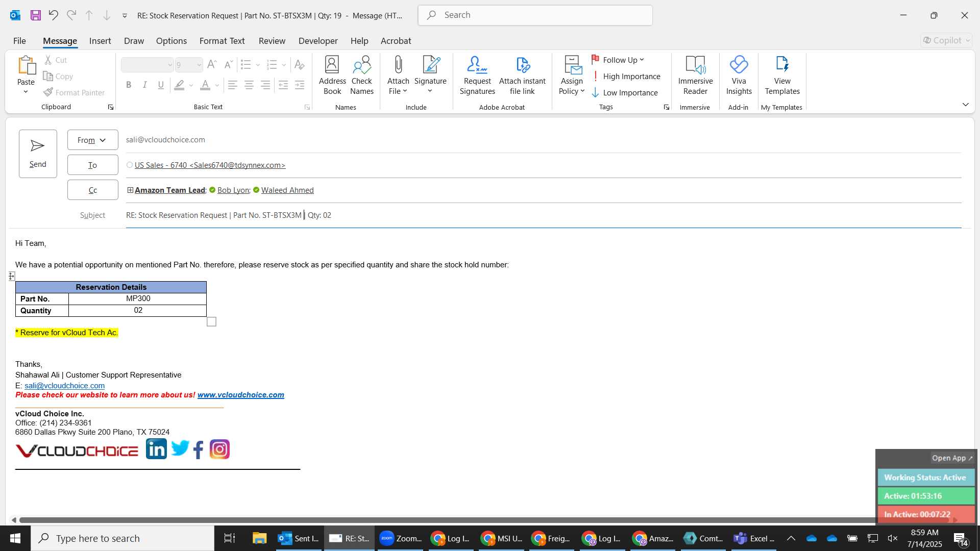980x551 pixels.
Task: Toggle italic formatting
Action: coord(145,85)
